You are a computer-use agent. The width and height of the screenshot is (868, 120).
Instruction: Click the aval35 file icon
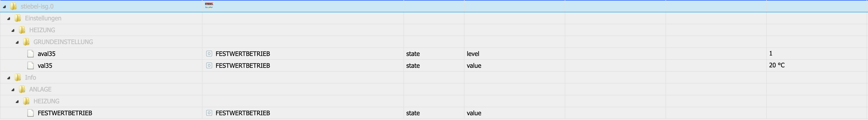click(x=31, y=54)
